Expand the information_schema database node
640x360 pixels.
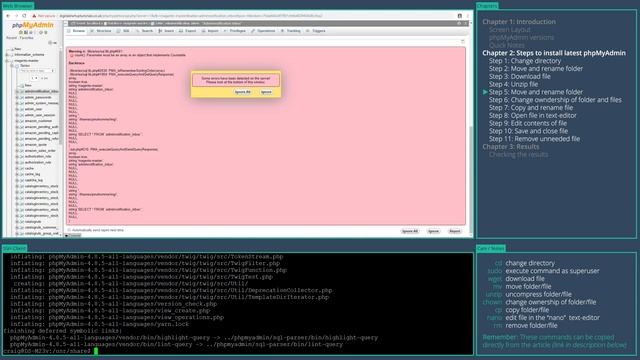pyautogui.click(x=7, y=55)
